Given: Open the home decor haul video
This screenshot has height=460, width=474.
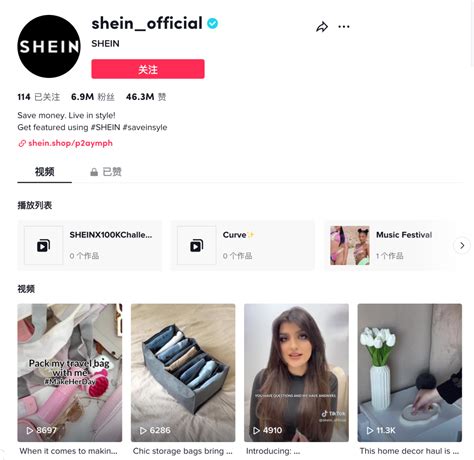Looking at the screenshot, I should coord(410,372).
